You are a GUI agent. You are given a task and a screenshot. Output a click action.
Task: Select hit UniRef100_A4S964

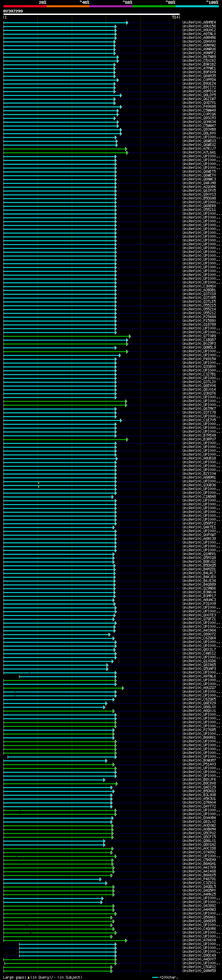[x=199, y=630]
